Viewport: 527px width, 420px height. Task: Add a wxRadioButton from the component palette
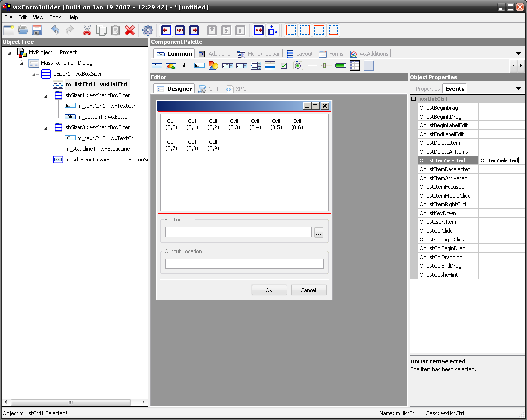coord(298,66)
